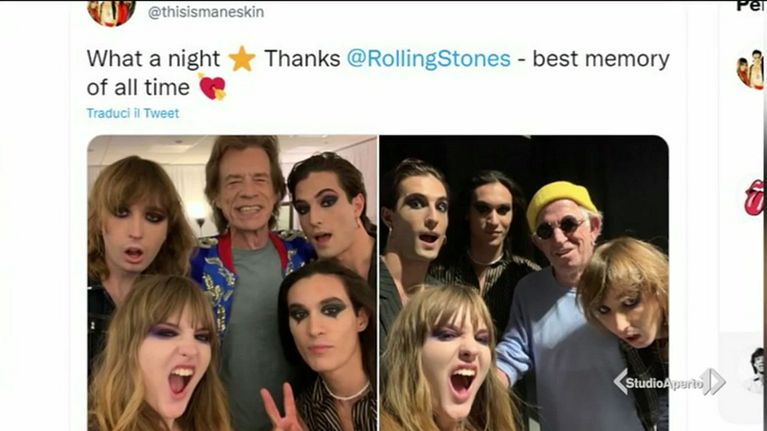The image size is (767, 431).
Task: Click the bottom sidebar black-and-white thumbnail
Action: pyautogui.click(x=755, y=368)
